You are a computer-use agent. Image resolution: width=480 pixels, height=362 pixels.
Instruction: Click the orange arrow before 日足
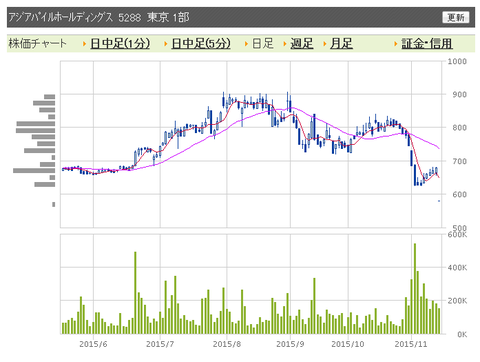(x=246, y=44)
